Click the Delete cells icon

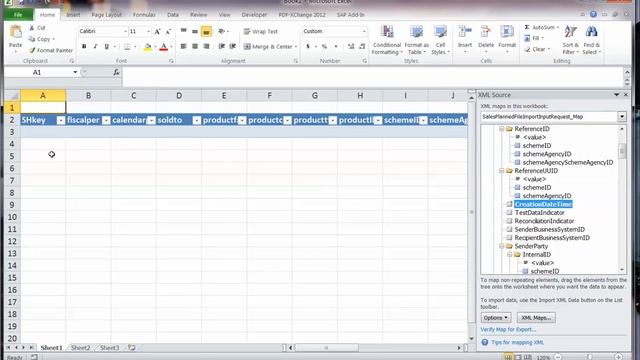486,32
